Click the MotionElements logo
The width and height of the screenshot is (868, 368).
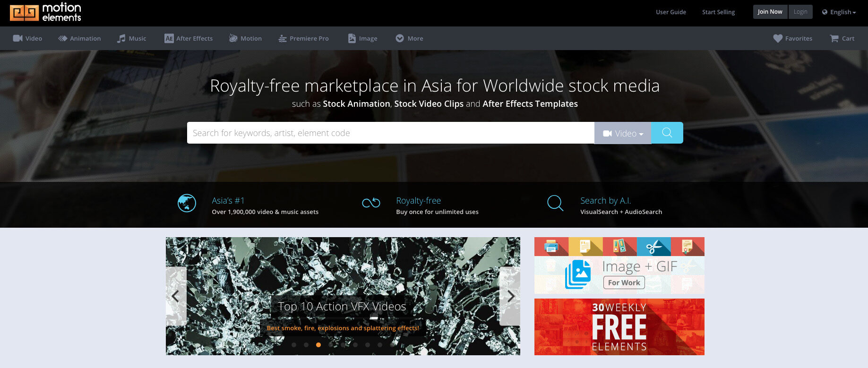(45, 12)
